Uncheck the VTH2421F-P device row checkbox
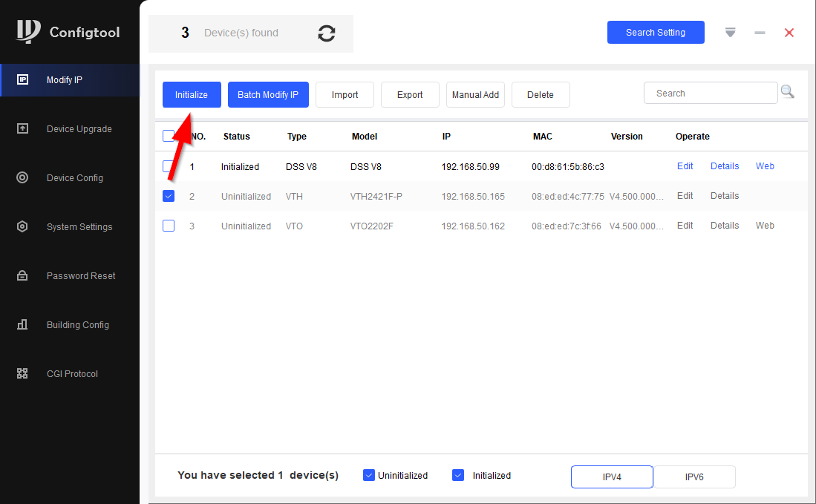 click(x=169, y=196)
